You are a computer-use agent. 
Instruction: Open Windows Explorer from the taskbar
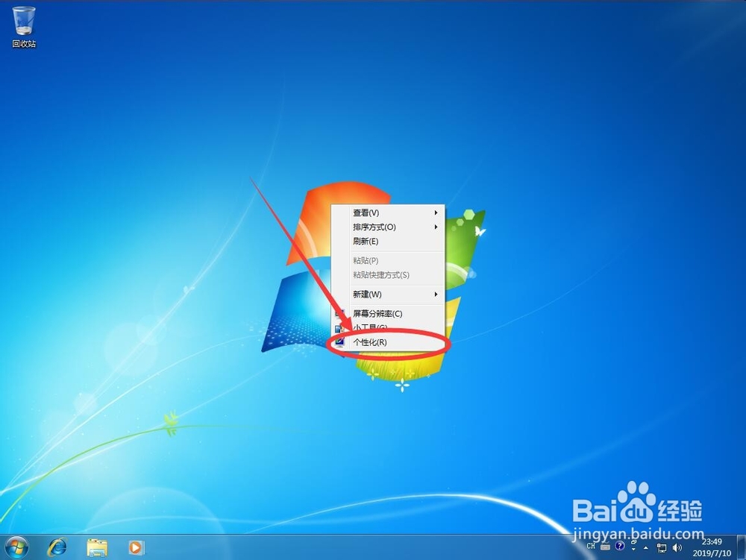click(97, 547)
